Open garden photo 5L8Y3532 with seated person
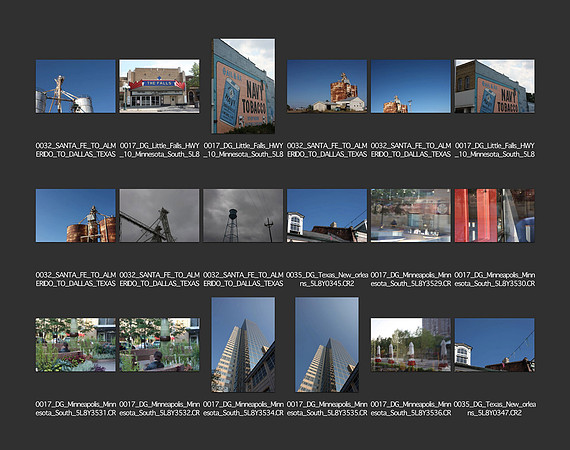Screen dimensions: 570x450 pyautogui.click(x=159, y=345)
